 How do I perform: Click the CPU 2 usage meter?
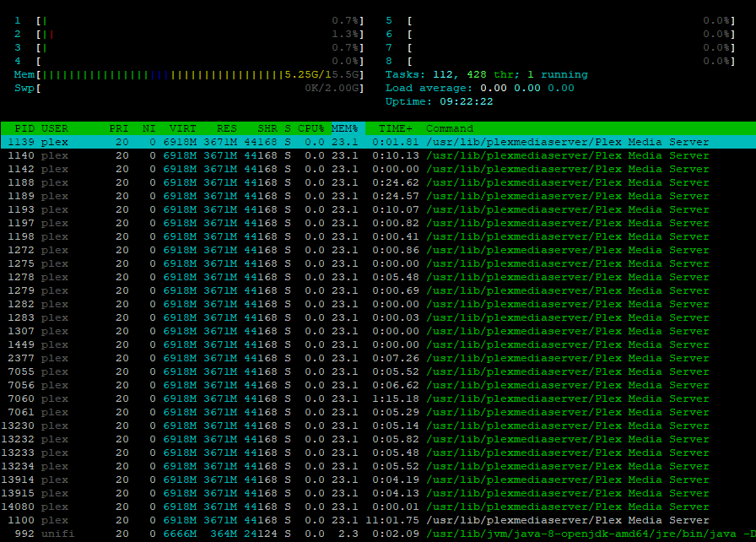(x=189, y=34)
